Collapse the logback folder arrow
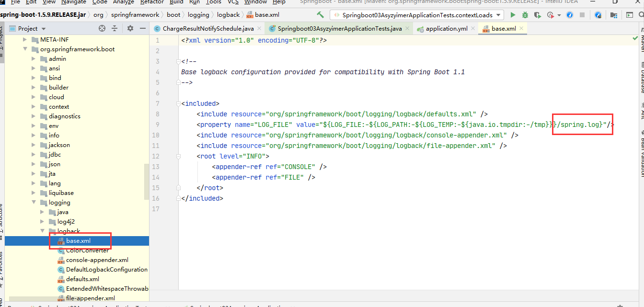Image resolution: width=644 pixels, height=307 pixels. 42,231
